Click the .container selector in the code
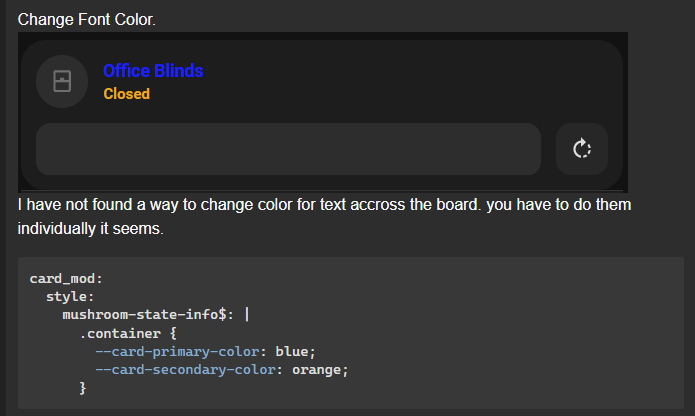This screenshot has height=416, width=695. 120,334
